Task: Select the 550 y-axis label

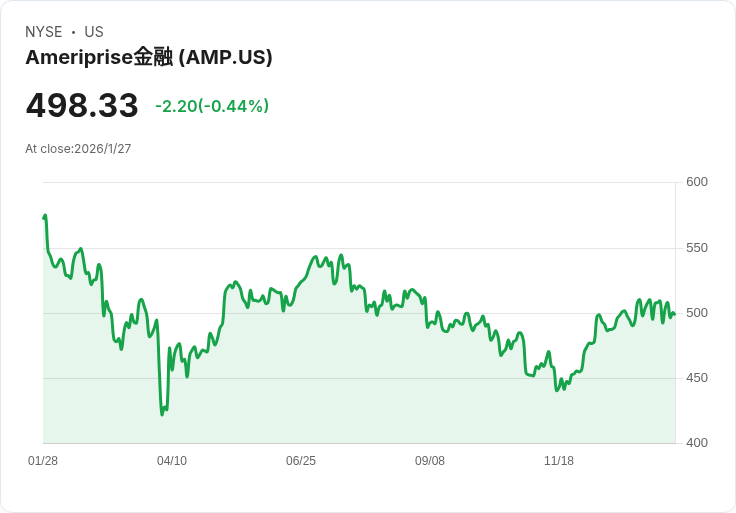Action: click(697, 248)
